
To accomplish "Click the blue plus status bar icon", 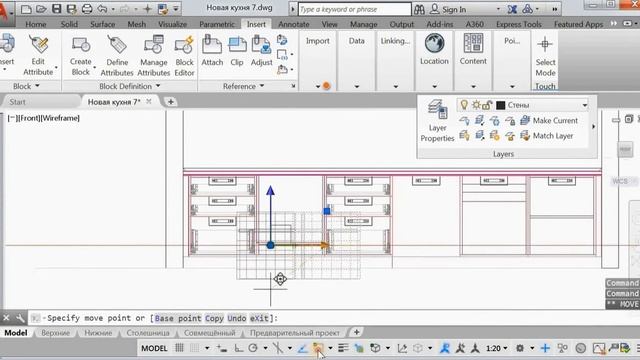I will 545,348.
